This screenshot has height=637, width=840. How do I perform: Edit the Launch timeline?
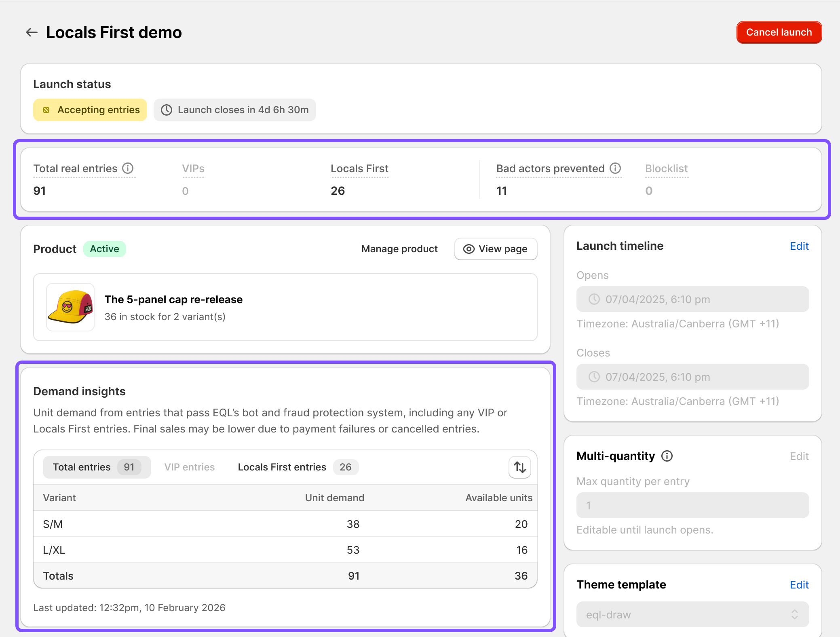[x=799, y=246]
